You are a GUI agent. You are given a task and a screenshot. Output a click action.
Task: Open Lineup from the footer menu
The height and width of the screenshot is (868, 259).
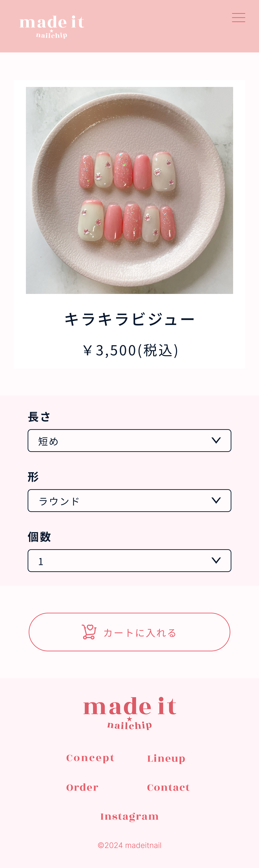pos(166,758)
